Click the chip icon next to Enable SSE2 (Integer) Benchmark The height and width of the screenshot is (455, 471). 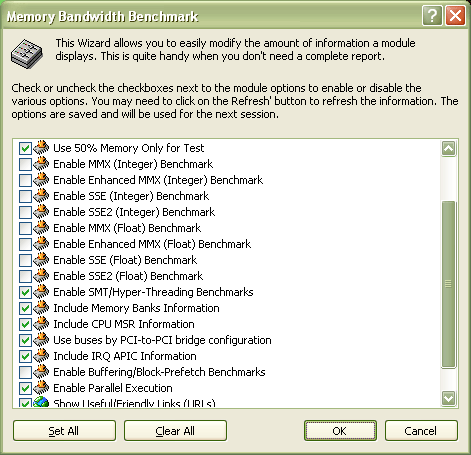click(41, 211)
